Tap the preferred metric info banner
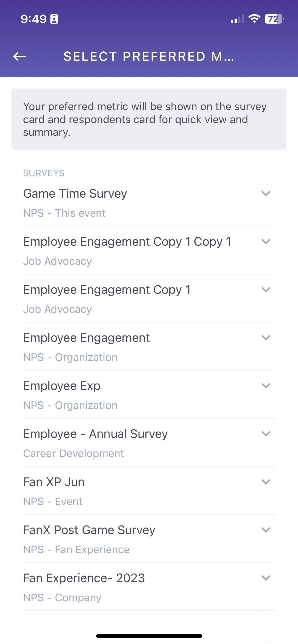The width and height of the screenshot is (298, 644). (x=149, y=119)
